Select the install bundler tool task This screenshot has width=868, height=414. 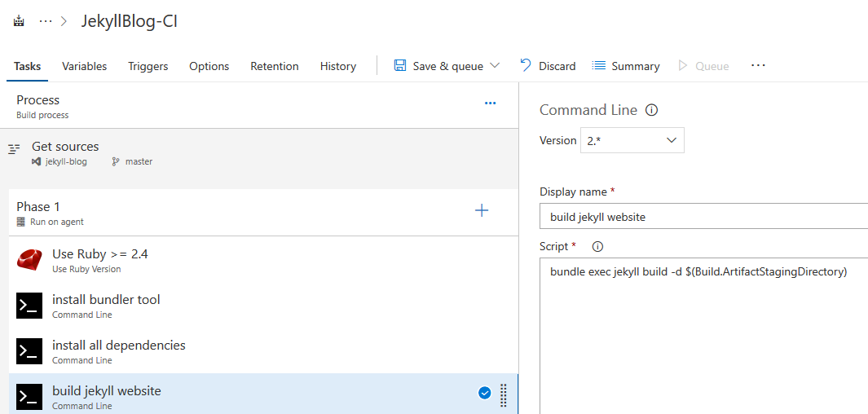pos(106,306)
